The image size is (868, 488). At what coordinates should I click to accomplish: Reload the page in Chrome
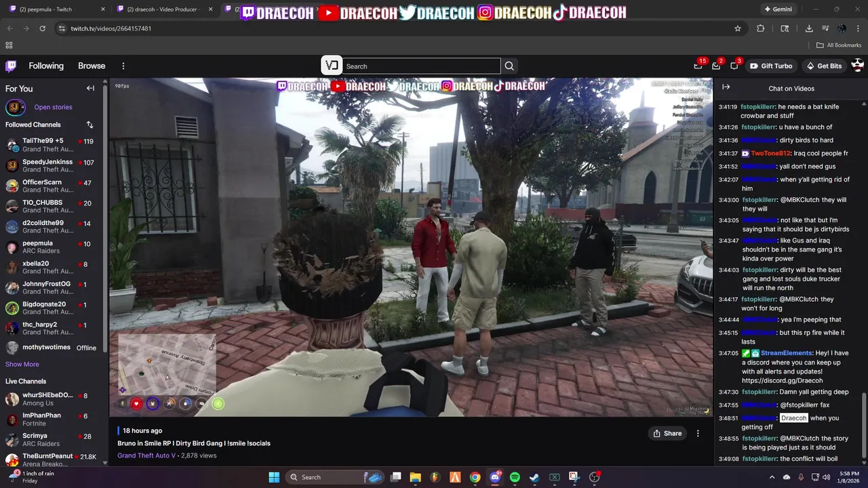tap(43, 28)
